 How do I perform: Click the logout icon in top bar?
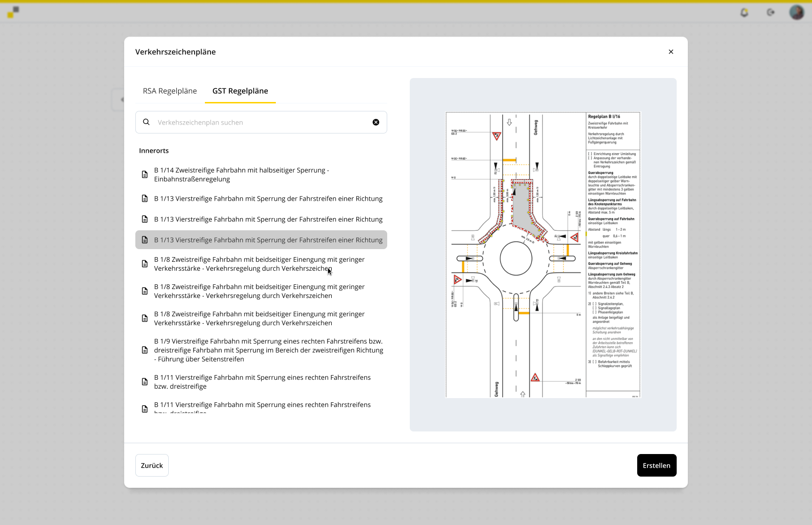(x=771, y=12)
